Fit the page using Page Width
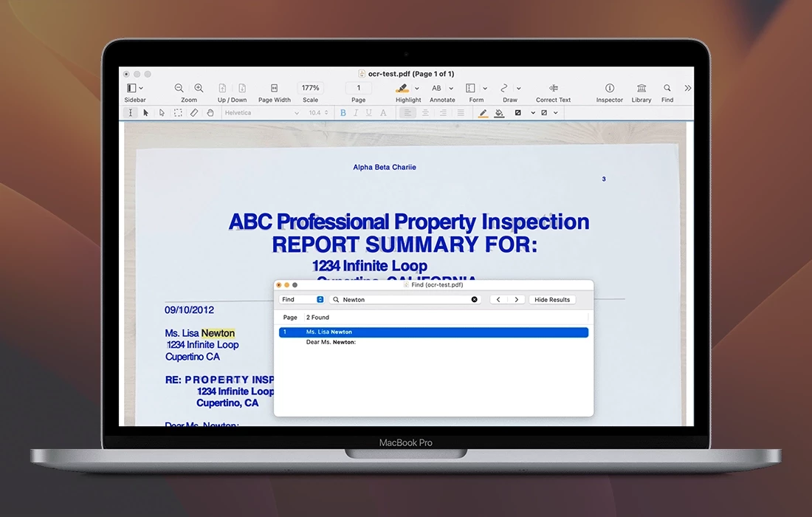 pyautogui.click(x=275, y=88)
